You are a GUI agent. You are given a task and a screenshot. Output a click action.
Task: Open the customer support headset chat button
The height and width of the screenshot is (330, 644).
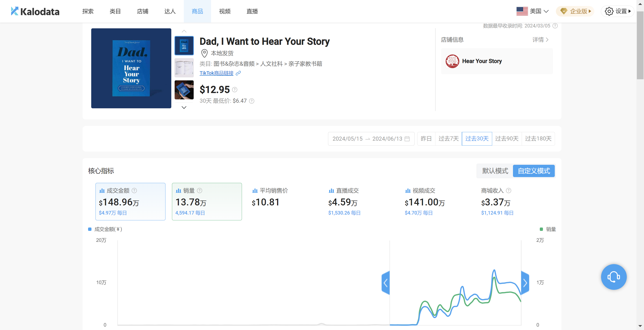[614, 277]
